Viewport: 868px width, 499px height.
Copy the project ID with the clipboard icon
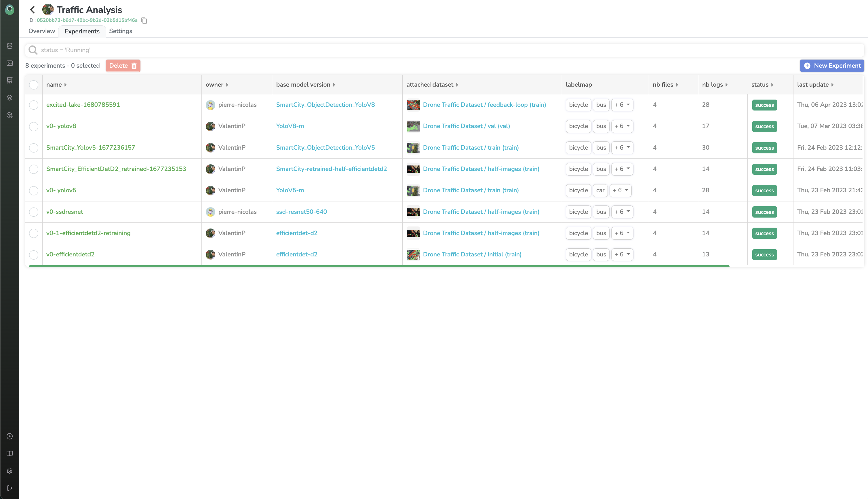144,20
